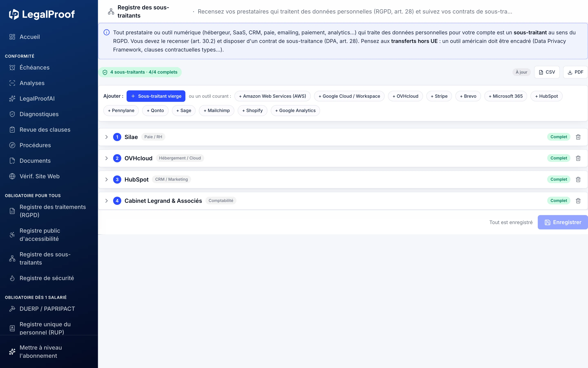
Task: Add the Mailchimp preset chip
Action: coord(216,110)
